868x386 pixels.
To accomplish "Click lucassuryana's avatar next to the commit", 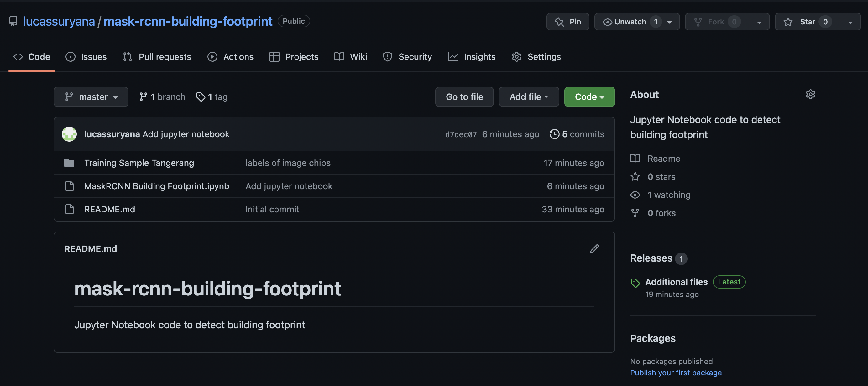I will point(69,134).
